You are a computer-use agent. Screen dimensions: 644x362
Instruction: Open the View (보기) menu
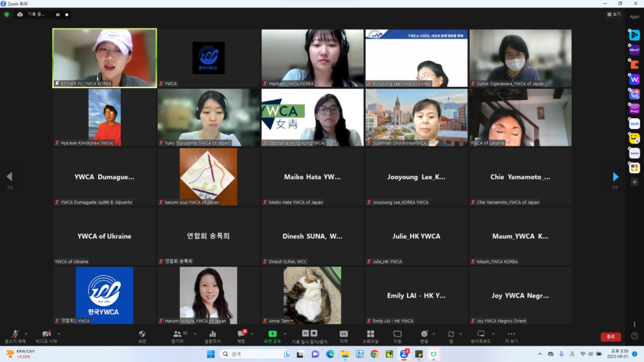tap(614, 14)
